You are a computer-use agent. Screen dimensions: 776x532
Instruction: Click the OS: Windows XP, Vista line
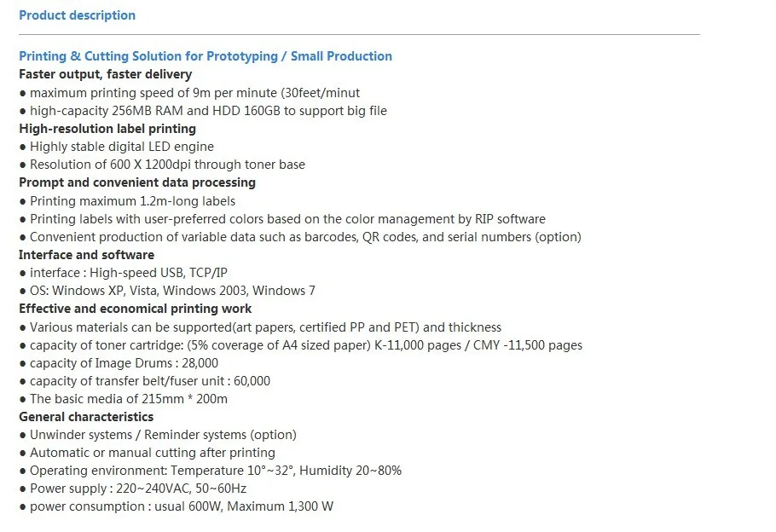(x=167, y=291)
